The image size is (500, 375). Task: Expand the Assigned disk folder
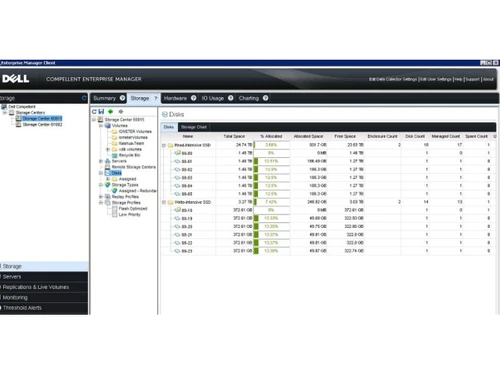(108, 179)
